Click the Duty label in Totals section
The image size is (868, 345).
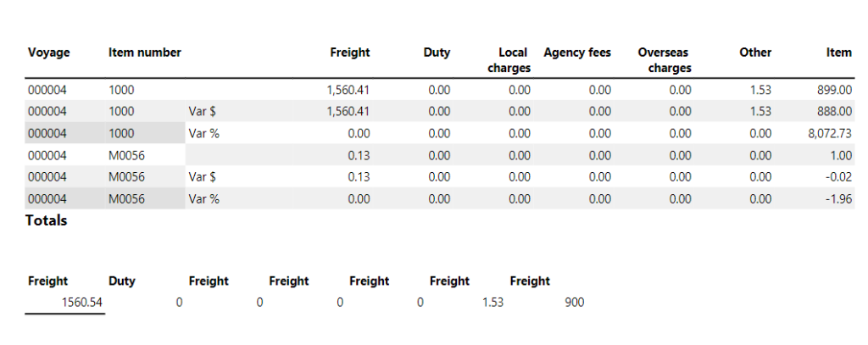(x=122, y=281)
